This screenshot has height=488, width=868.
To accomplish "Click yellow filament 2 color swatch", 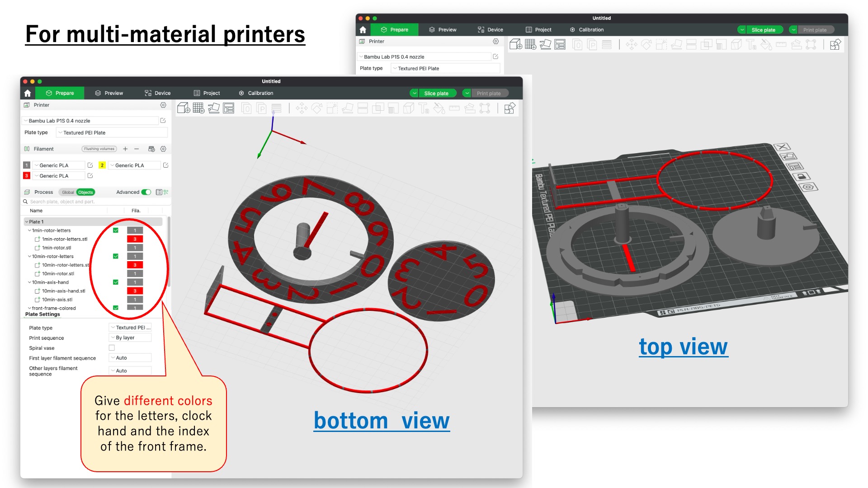I will pyautogui.click(x=102, y=165).
